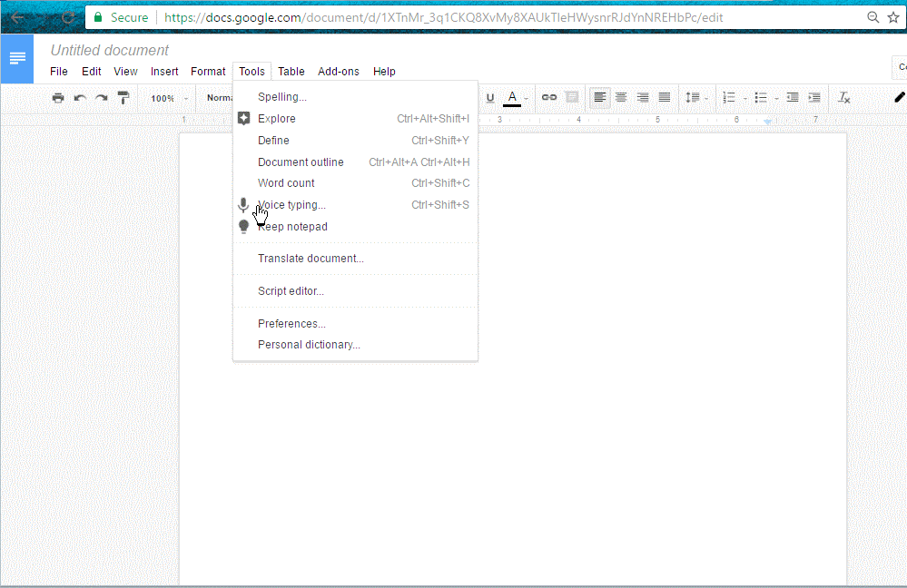Click the Redo arrow icon
907x588 pixels.
pos(101,98)
